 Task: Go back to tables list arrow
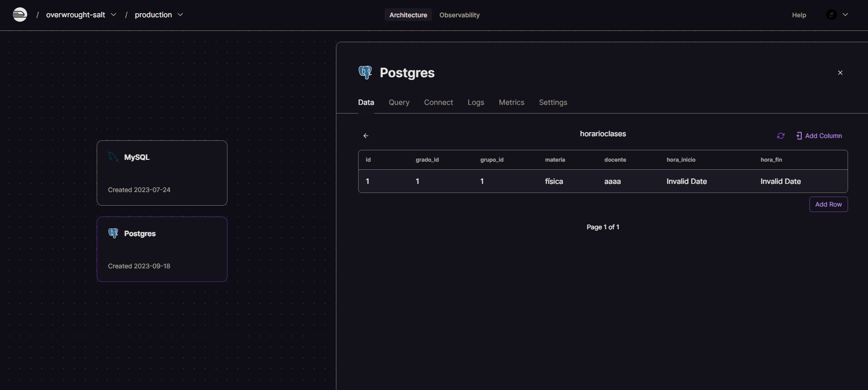coord(366,136)
